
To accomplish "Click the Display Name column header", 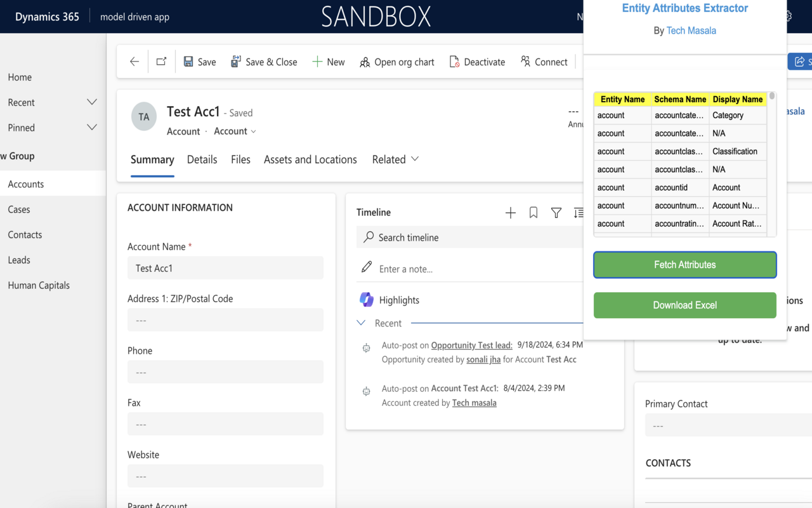I will (738, 99).
